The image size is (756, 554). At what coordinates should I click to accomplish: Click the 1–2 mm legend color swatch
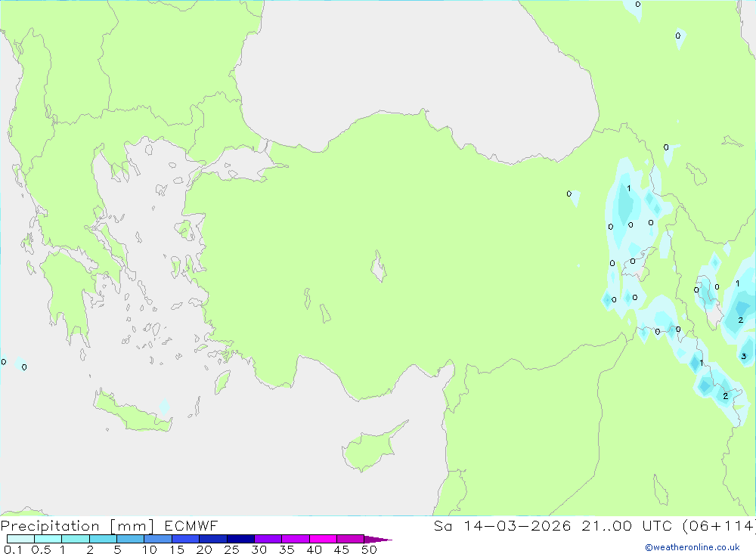coord(76,539)
